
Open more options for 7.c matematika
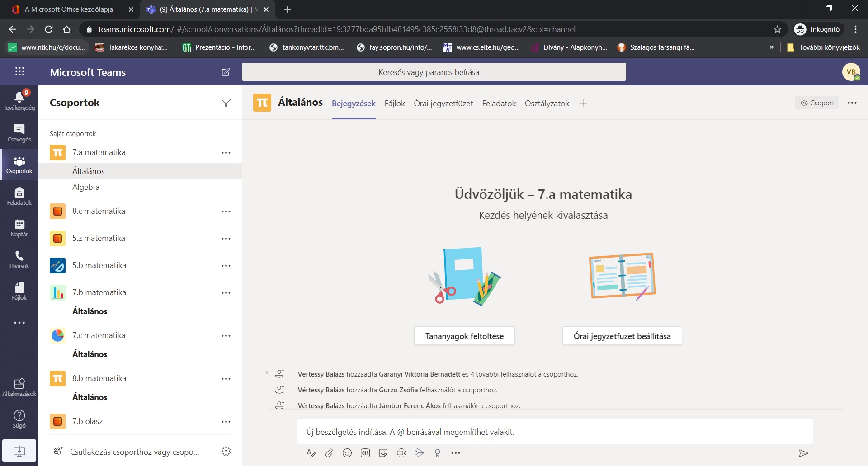(226, 336)
